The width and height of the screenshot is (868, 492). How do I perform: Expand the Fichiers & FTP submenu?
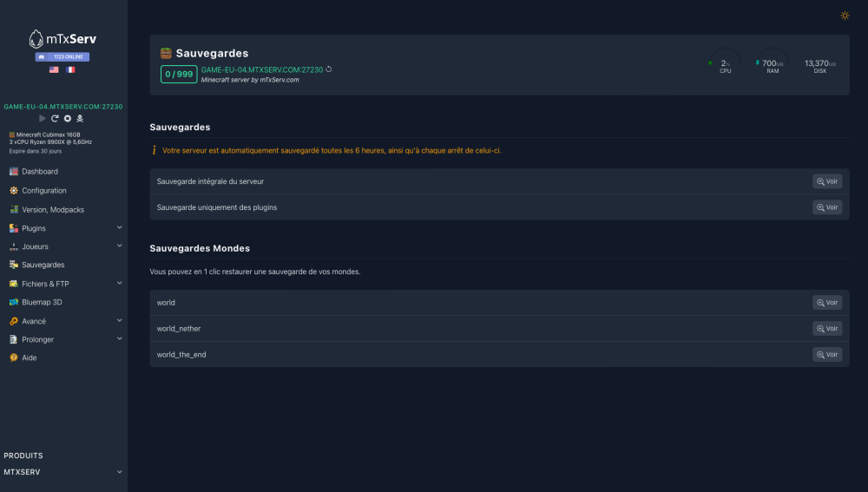120,284
